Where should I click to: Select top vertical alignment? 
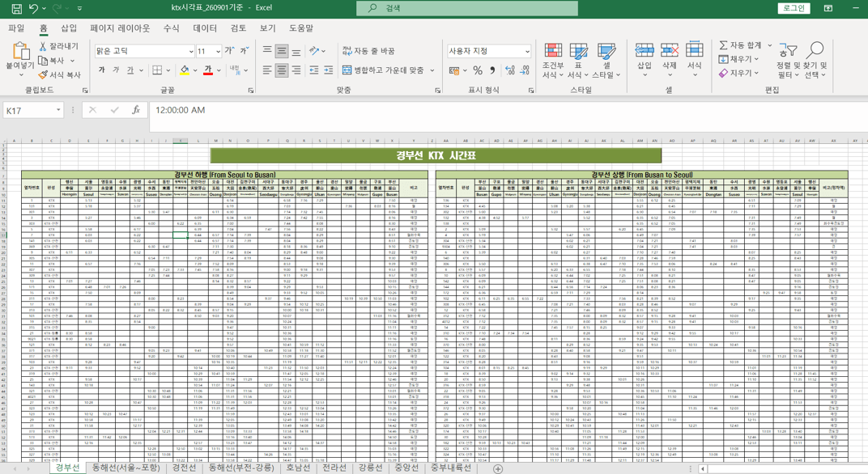pyautogui.click(x=267, y=51)
